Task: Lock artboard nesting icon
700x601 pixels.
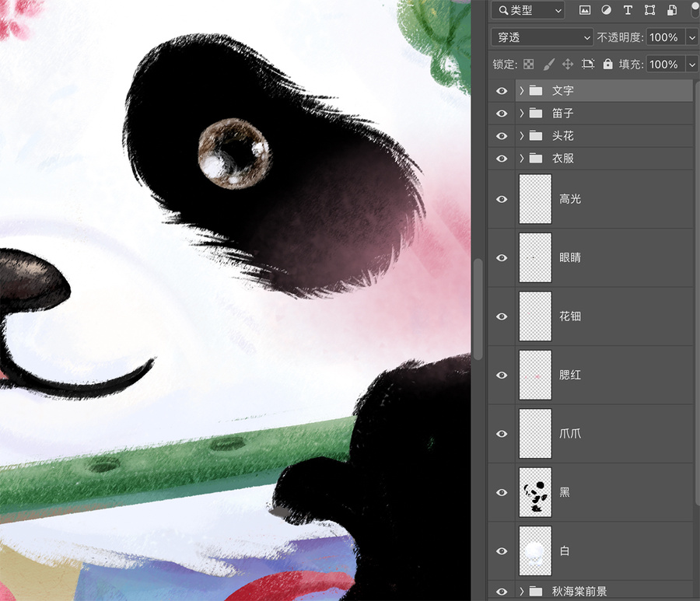Action: pos(588,65)
